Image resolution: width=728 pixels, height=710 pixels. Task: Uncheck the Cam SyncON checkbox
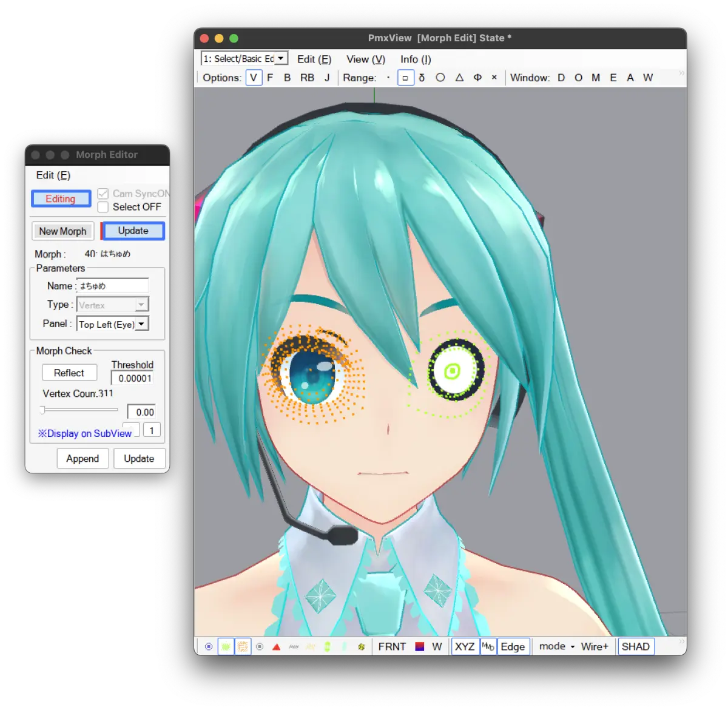tap(103, 194)
